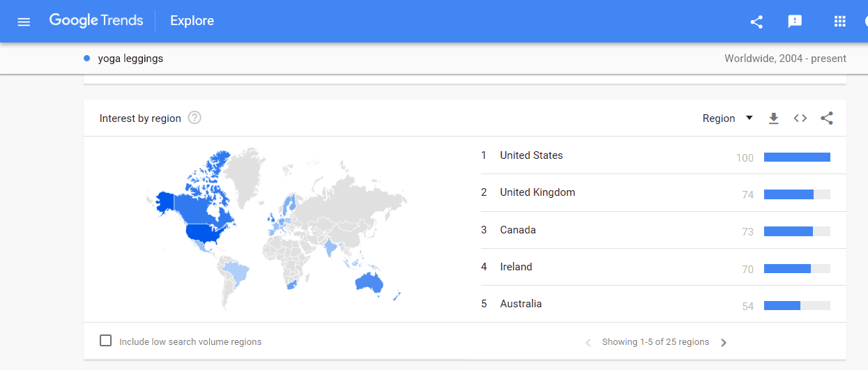
Task: Click the help icon beside Interest by region
Action: (x=195, y=118)
